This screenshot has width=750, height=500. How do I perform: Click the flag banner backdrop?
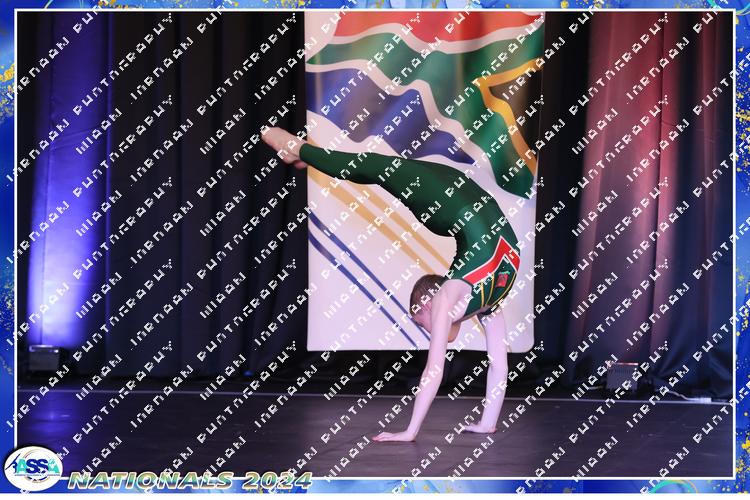click(x=424, y=181)
